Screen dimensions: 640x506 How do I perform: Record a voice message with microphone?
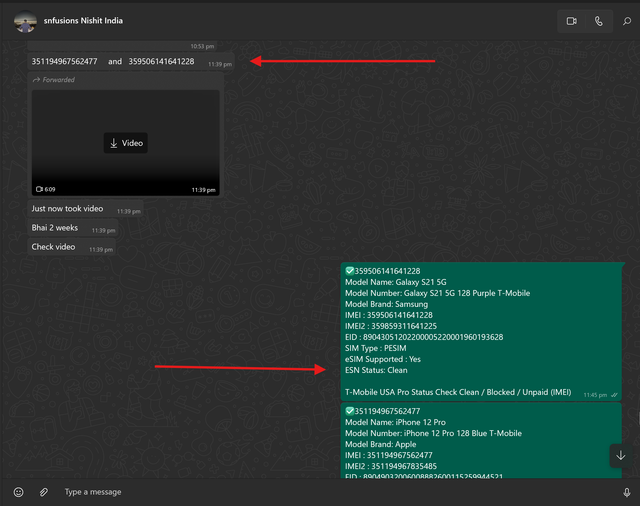click(627, 493)
